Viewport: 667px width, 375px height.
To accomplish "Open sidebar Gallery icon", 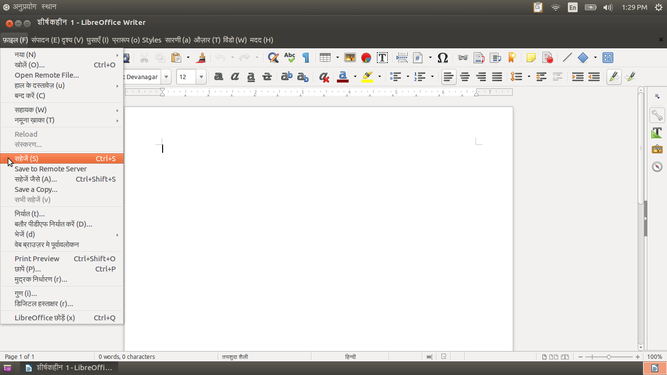I will click(657, 149).
